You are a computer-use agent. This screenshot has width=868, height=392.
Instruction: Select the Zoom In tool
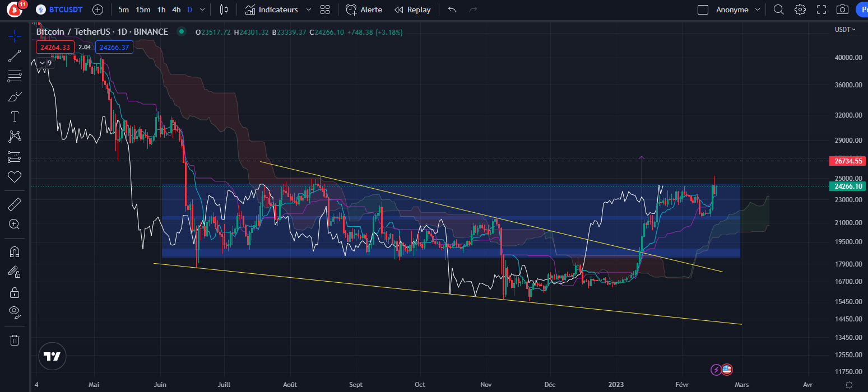point(15,224)
